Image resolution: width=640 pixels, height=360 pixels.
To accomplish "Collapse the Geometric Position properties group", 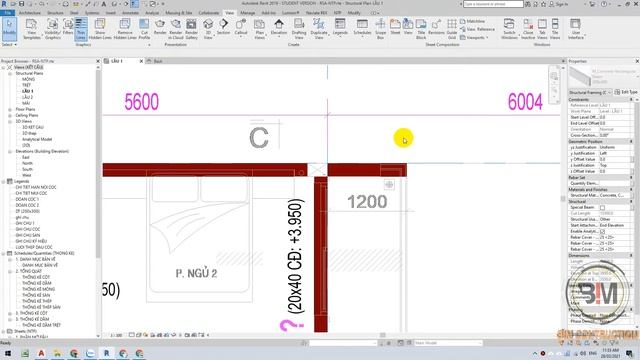I will tap(631, 141).
